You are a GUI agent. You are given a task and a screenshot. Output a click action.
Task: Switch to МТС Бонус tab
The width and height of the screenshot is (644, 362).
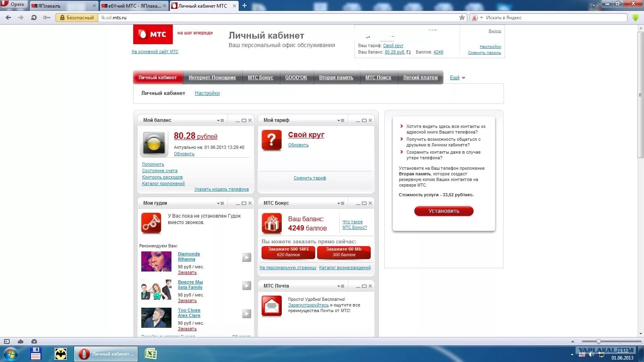pyautogui.click(x=260, y=78)
